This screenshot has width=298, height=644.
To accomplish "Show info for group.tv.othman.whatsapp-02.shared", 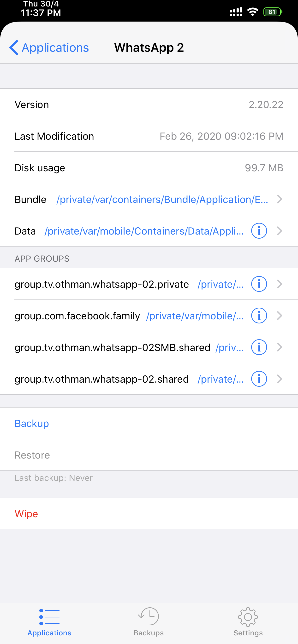I will coord(259,379).
